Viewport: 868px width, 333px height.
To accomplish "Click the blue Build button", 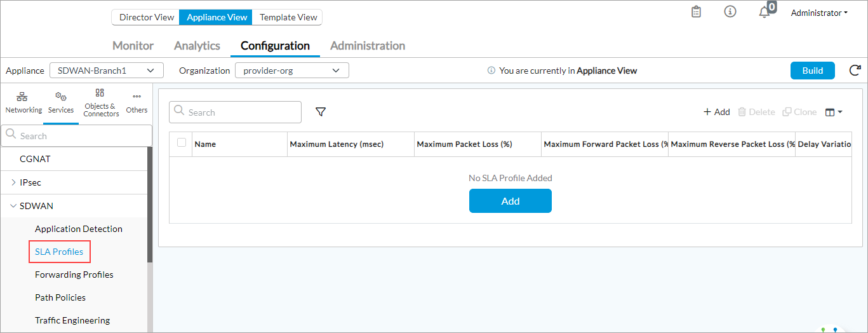I will click(812, 71).
